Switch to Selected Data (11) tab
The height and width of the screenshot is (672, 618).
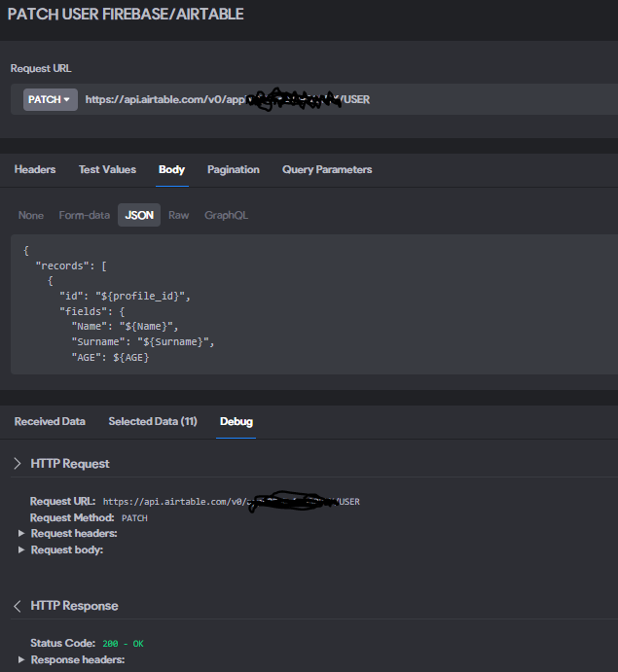pos(153,421)
